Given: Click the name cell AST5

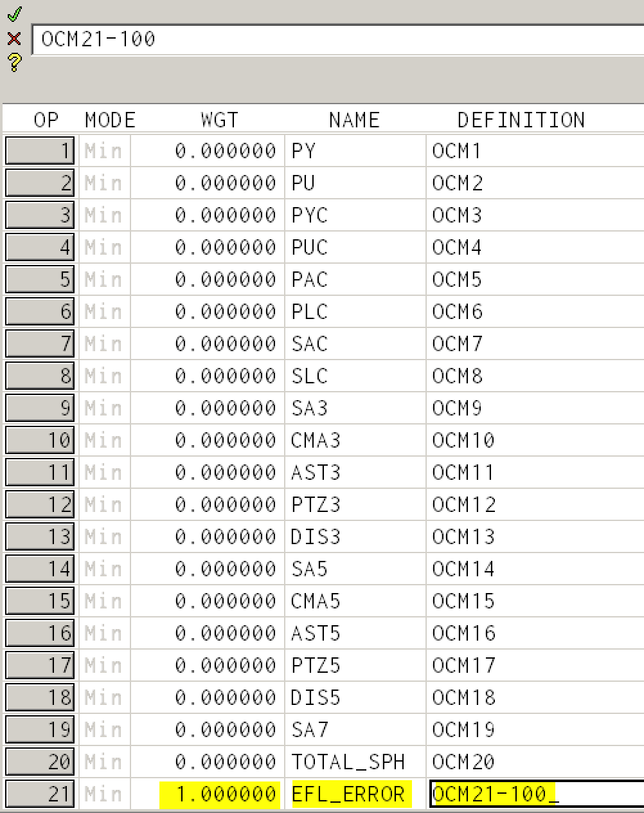Looking at the screenshot, I should [355, 633].
